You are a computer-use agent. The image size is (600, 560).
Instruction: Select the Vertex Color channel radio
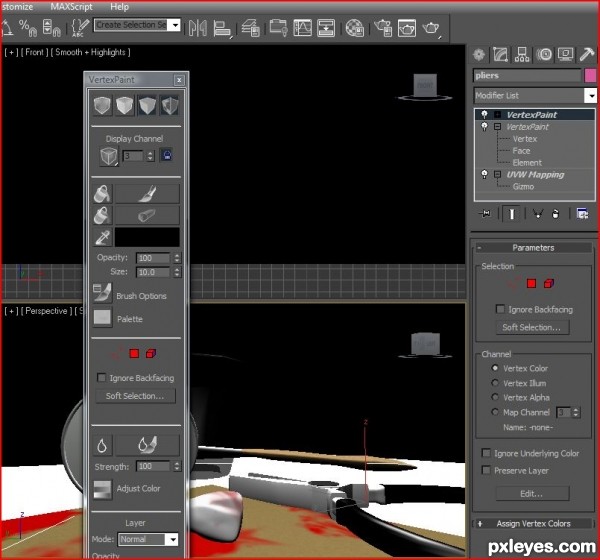click(x=495, y=368)
